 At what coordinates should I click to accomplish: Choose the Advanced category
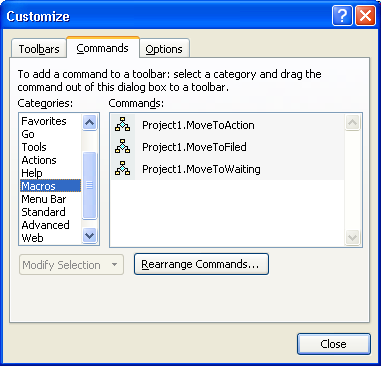[x=45, y=225]
